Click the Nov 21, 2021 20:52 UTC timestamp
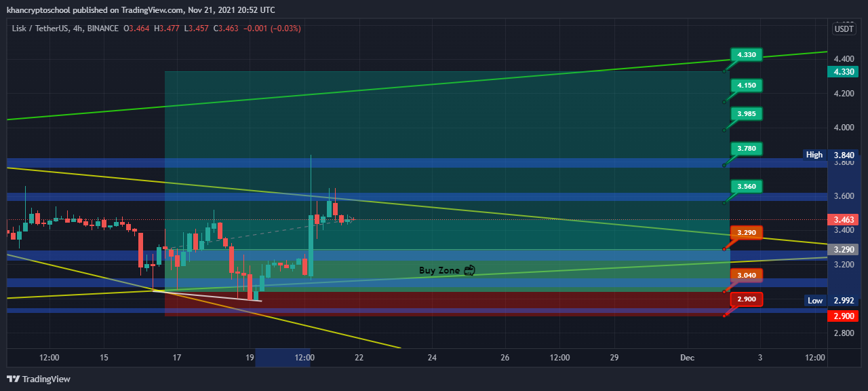Screen dimensions: 868x391 [x=232, y=10]
